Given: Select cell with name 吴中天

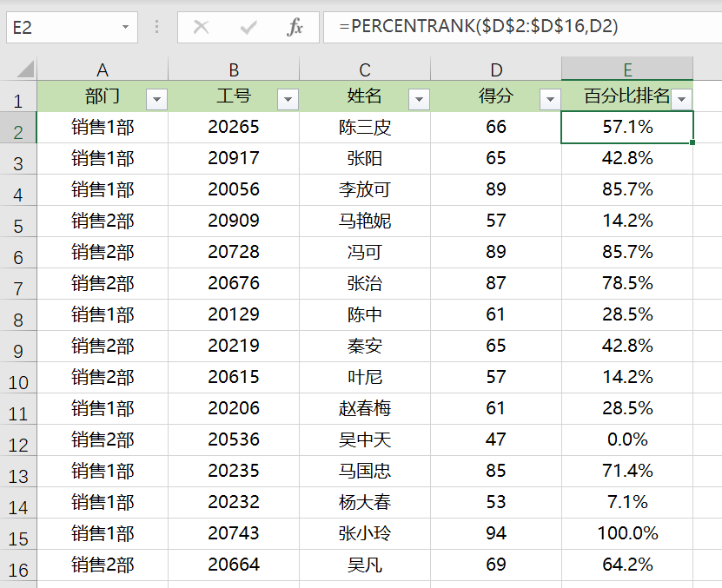Looking at the screenshot, I should [365, 440].
